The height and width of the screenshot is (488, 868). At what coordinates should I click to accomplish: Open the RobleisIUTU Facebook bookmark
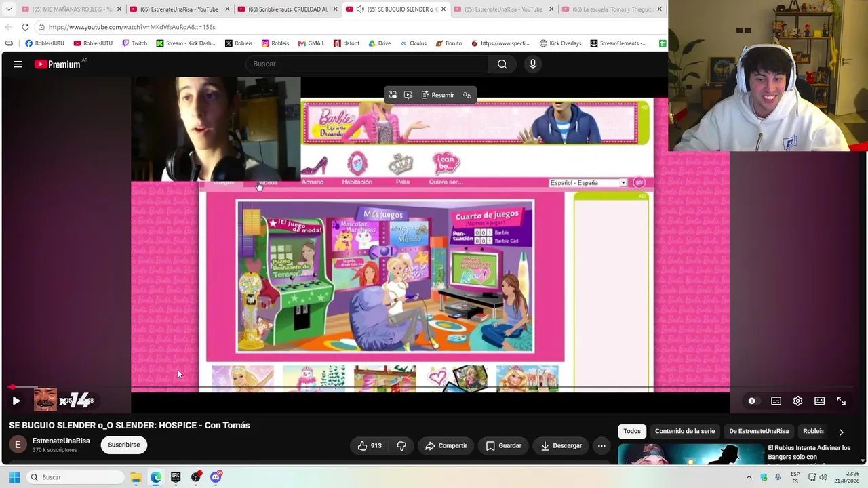(45, 43)
